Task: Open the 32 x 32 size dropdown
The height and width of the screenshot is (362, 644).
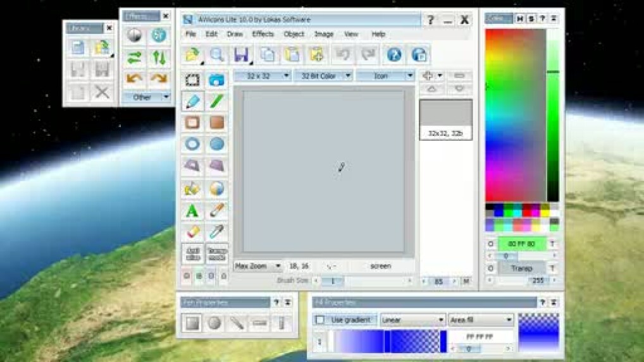Action: point(263,76)
